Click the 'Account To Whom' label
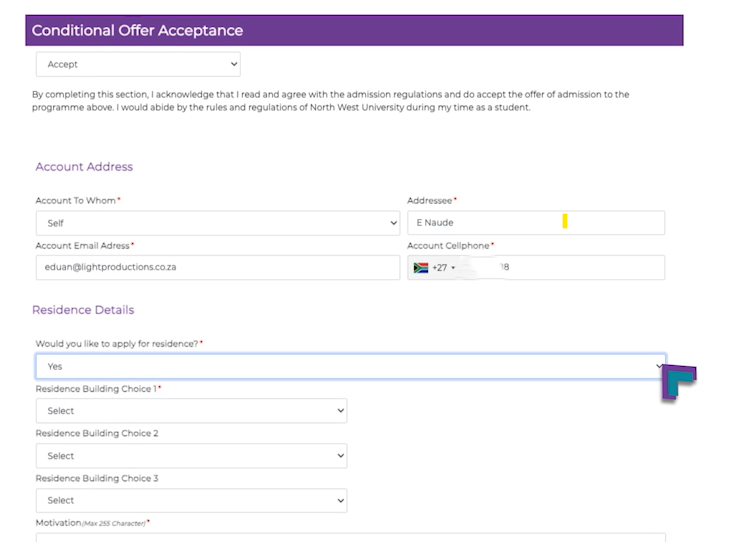Image resolution: width=733 pixels, height=542 pixels. (78, 201)
